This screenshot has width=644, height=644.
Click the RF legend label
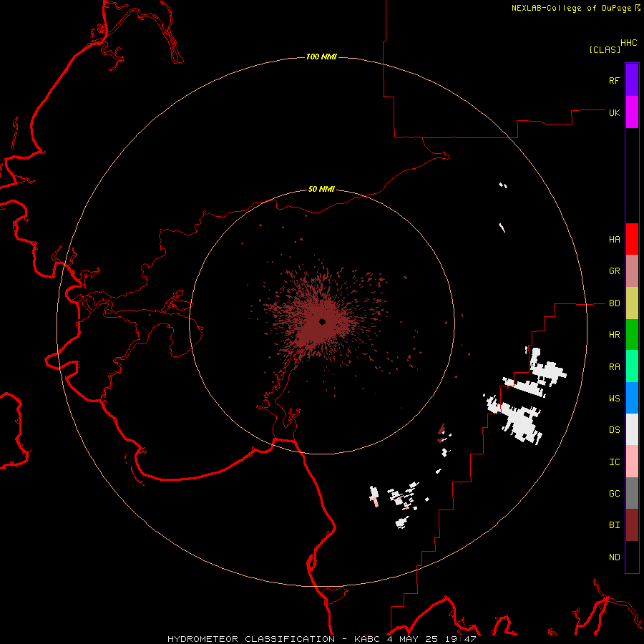pyautogui.click(x=614, y=80)
